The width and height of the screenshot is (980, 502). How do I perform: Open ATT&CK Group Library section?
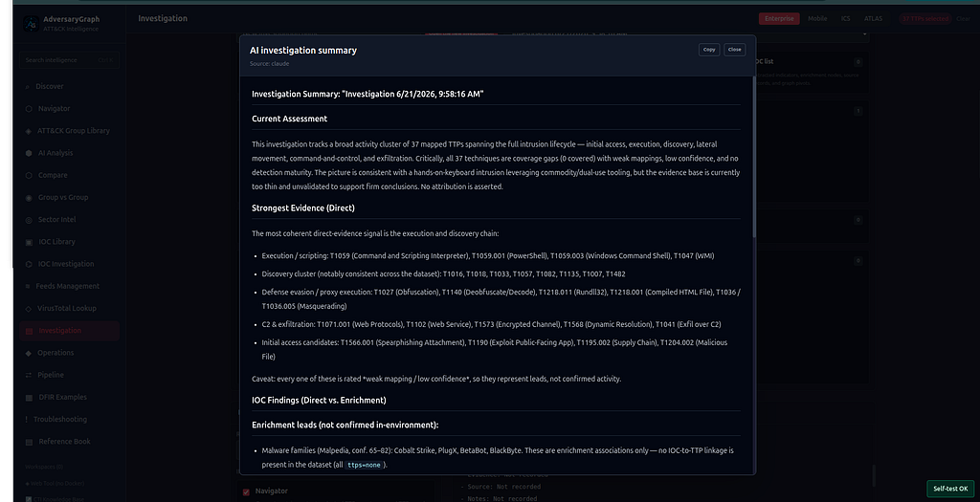(x=69, y=130)
